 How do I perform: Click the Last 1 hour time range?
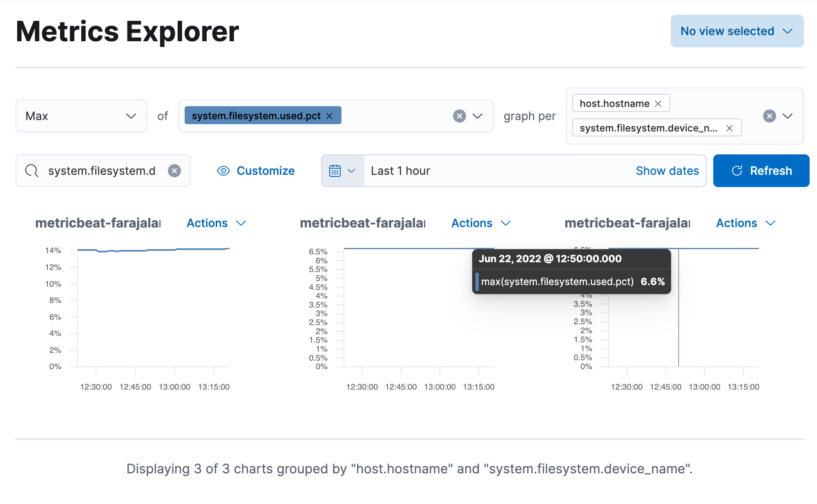[400, 171]
